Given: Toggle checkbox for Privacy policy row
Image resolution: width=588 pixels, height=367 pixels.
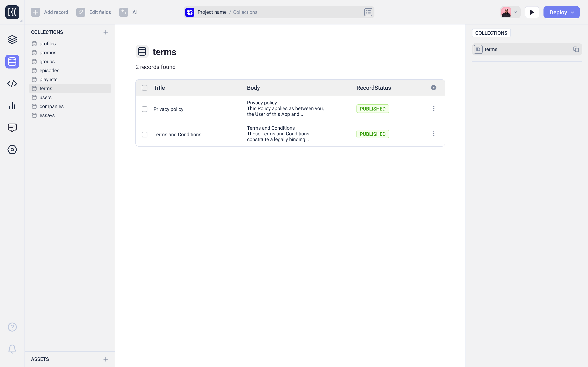Looking at the screenshot, I should (144, 109).
